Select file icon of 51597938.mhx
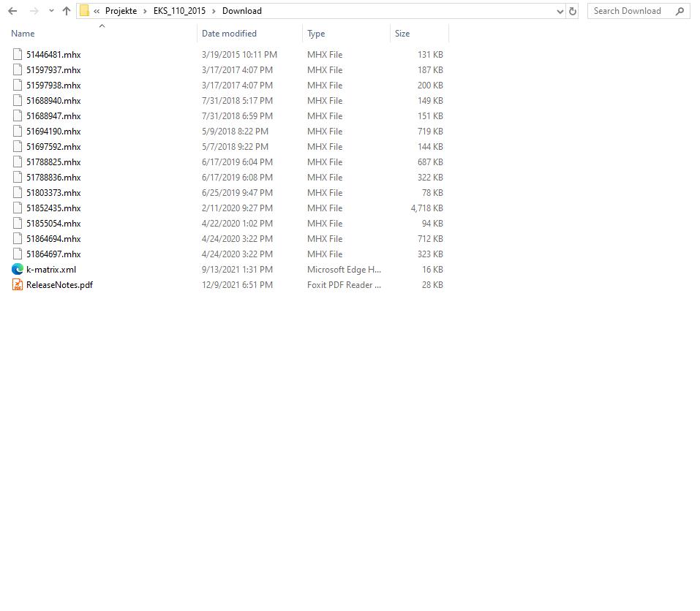This screenshot has height=611, width=700. coord(18,86)
